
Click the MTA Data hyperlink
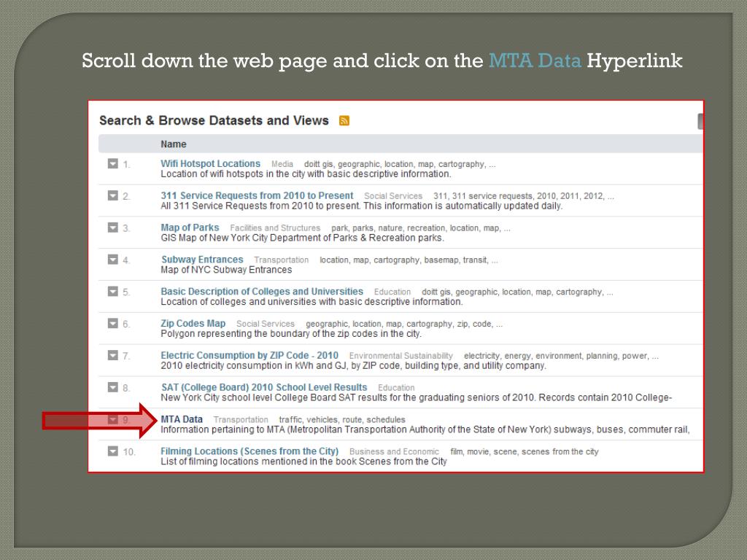pos(182,419)
